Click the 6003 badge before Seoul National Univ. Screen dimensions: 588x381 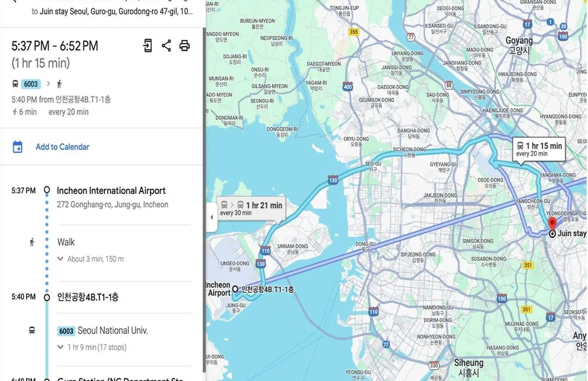[x=66, y=331]
